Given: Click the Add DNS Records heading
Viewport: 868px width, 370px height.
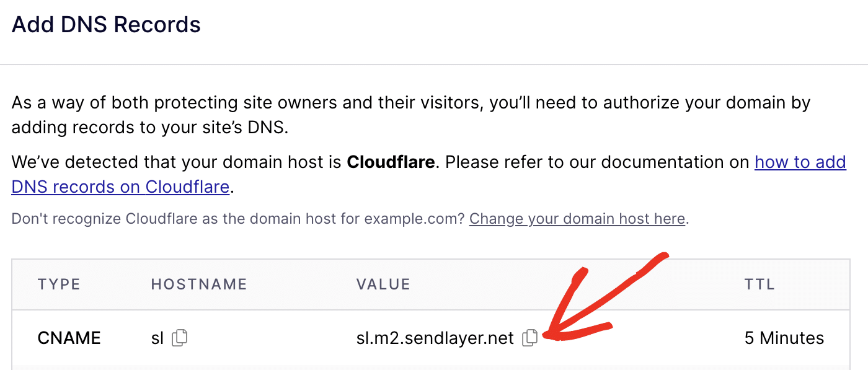Looking at the screenshot, I should click(x=105, y=24).
